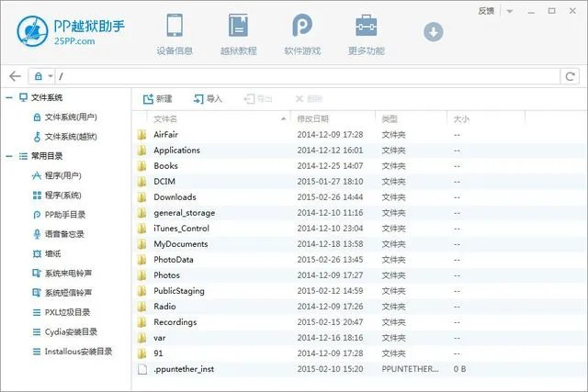Open the title bar dropdown menu arrow

tap(510, 11)
